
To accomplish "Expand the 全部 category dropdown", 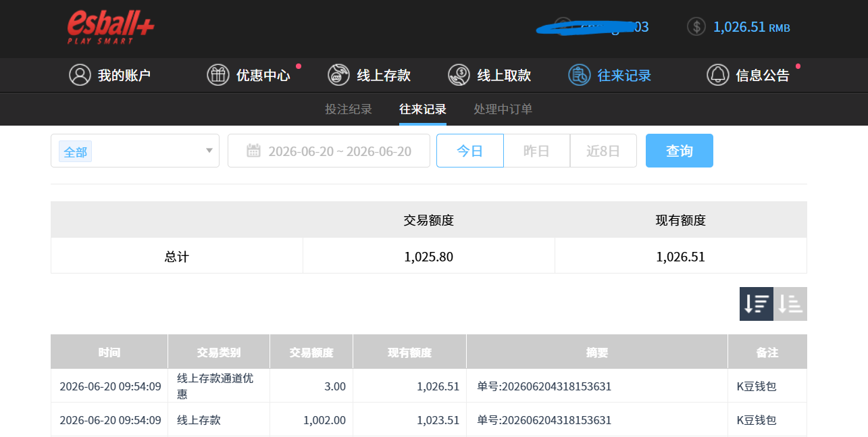I will 135,151.
